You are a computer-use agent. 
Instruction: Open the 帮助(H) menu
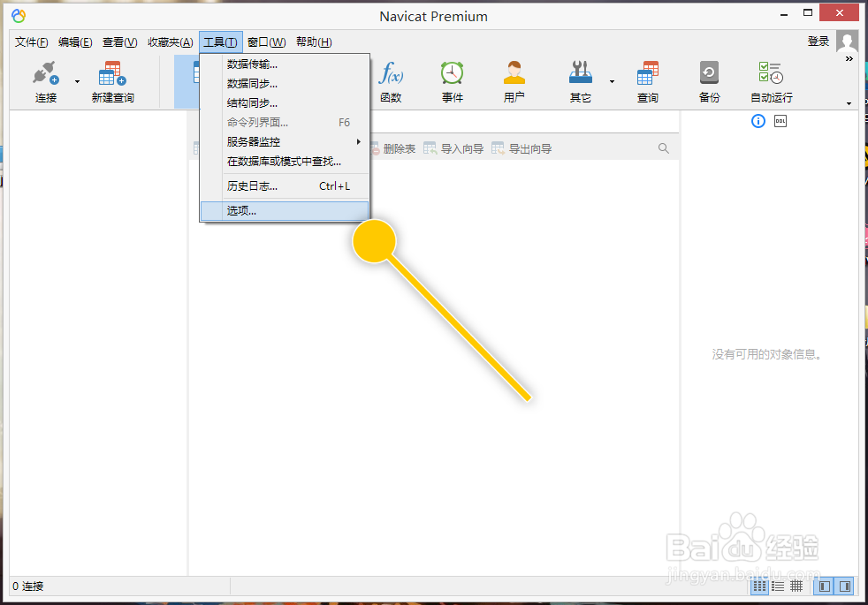pyautogui.click(x=314, y=42)
